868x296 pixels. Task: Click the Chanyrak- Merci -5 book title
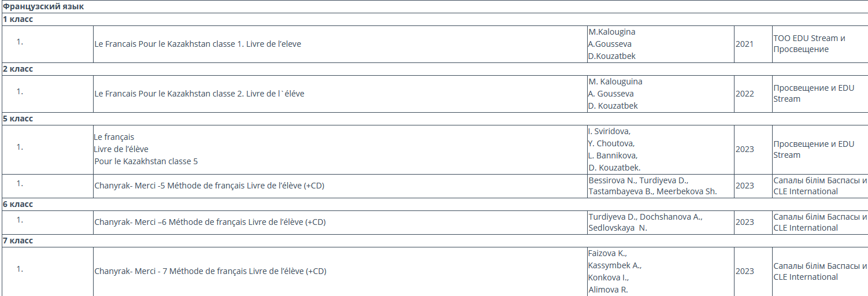click(209, 186)
